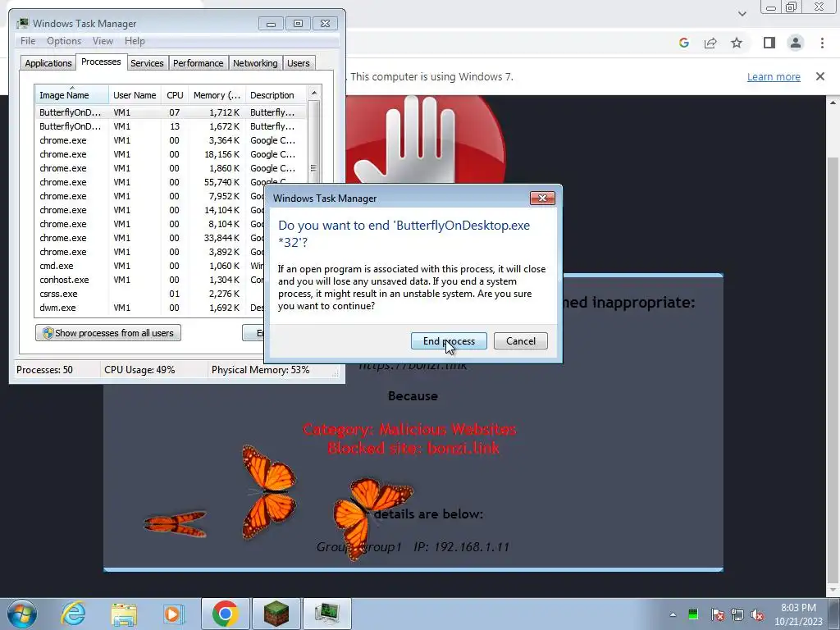Select the conhost.exe process row
This screenshot has width=840, height=630.
[150, 280]
